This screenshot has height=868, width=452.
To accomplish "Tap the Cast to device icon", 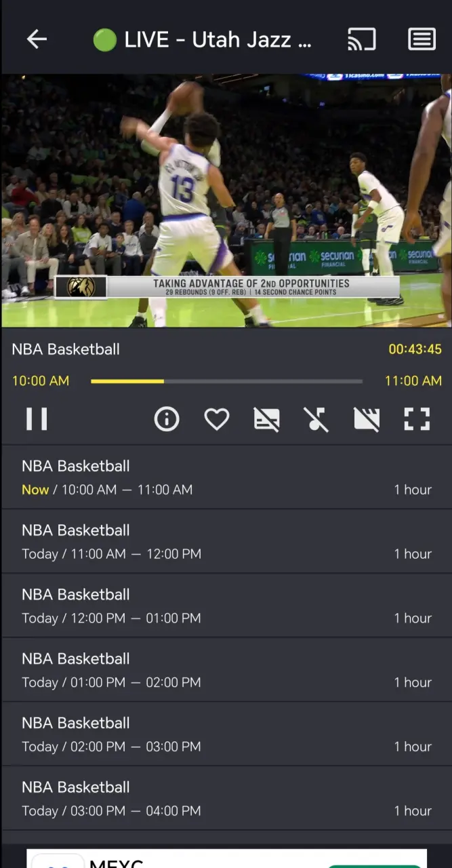I will click(x=362, y=39).
